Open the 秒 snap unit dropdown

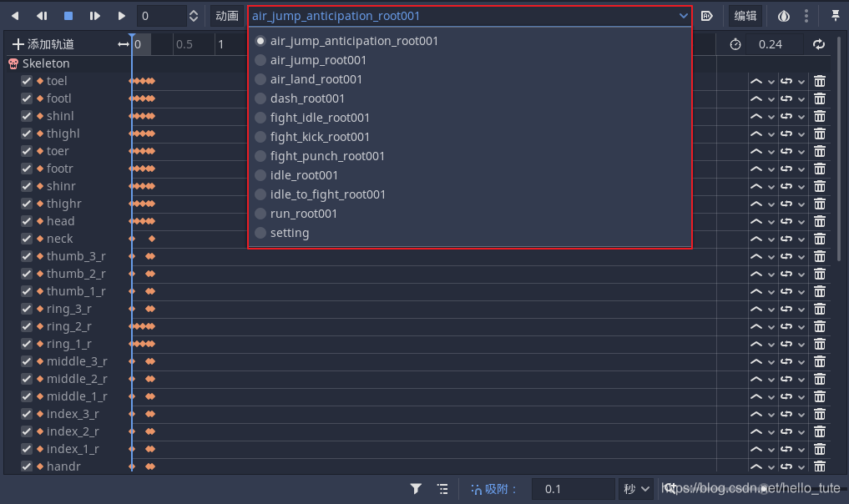click(x=635, y=489)
